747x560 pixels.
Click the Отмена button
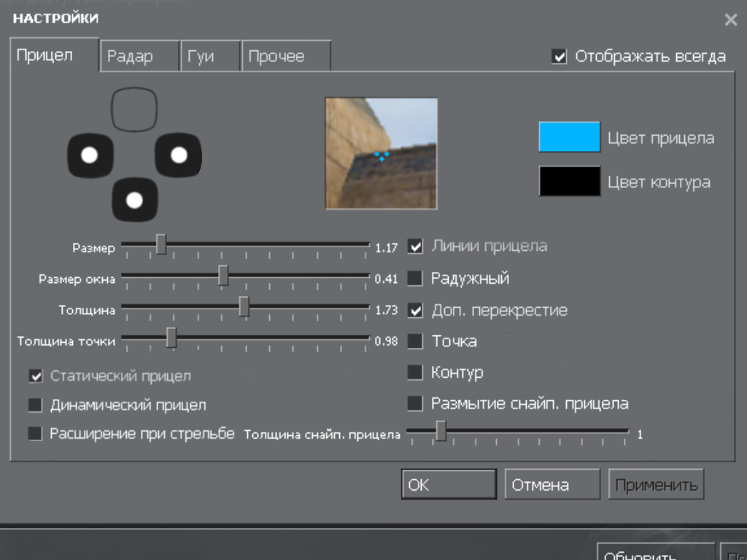[551, 485]
